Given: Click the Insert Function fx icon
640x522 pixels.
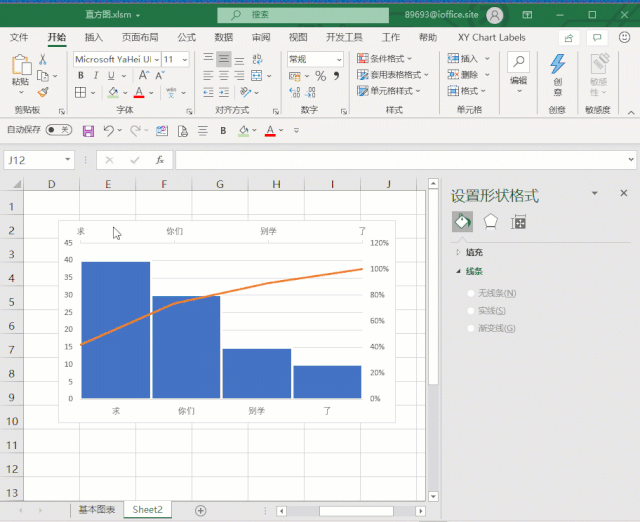Looking at the screenshot, I should pos(160,160).
